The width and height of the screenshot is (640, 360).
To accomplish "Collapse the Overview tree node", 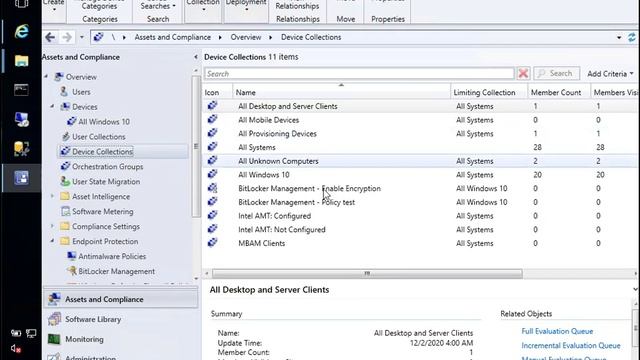I will [46, 77].
